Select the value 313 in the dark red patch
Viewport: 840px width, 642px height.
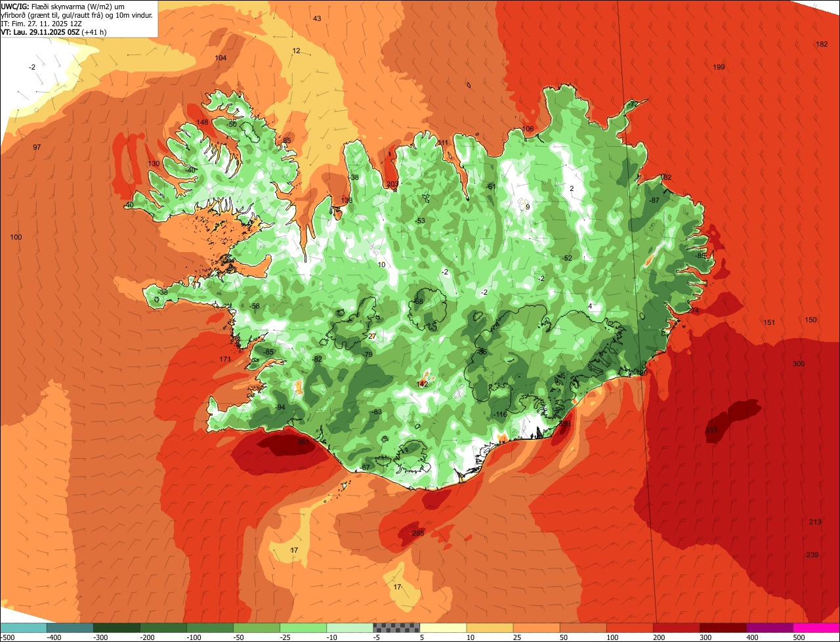[x=711, y=431]
